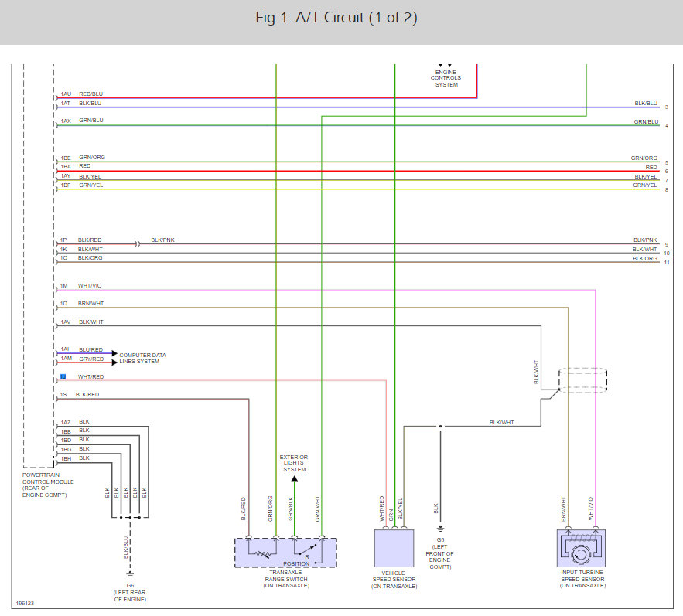Image resolution: width=683 pixels, height=616 pixels.
Task: Click the blue square marker beside WHT/RED
Action: point(63,376)
